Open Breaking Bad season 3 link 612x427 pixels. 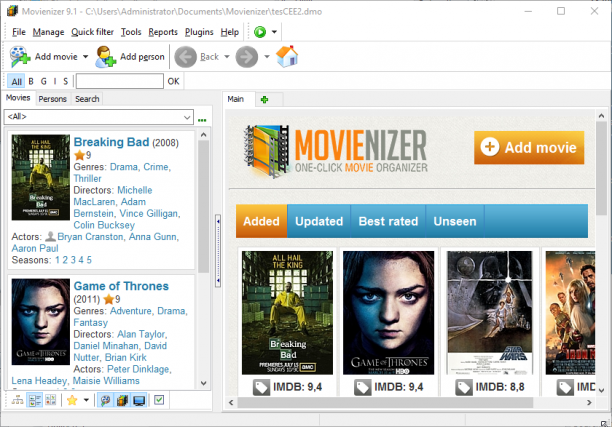pos(73,260)
